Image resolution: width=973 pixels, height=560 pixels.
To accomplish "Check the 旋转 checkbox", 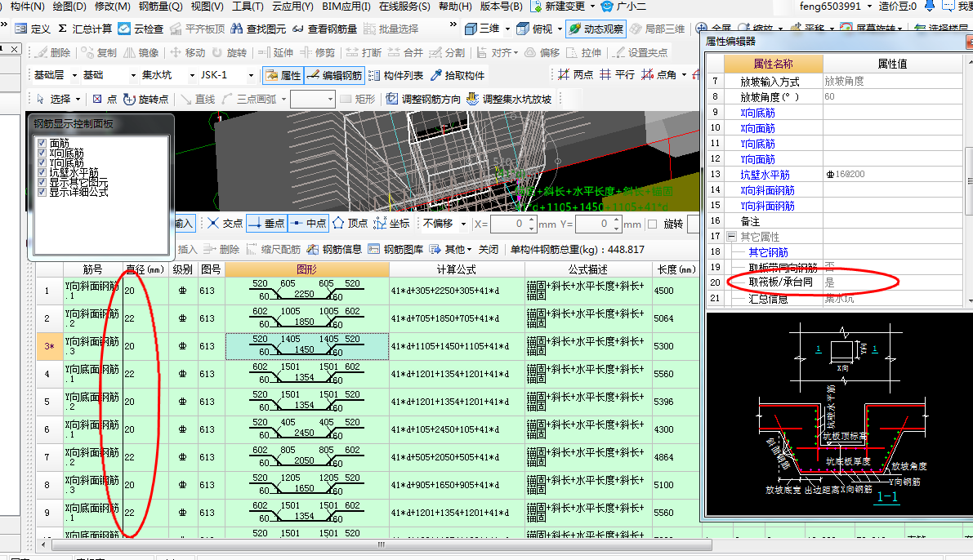I will click(x=652, y=224).
